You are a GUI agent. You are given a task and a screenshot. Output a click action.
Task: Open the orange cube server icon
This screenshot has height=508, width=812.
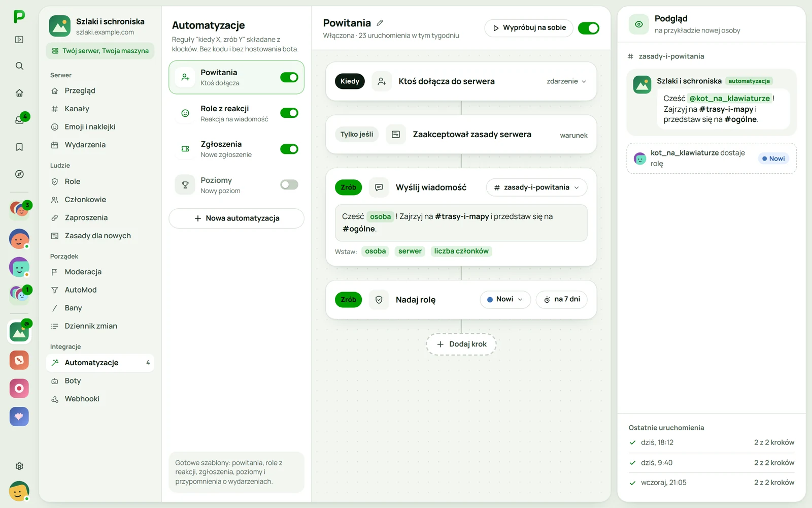tap(19, 360)
